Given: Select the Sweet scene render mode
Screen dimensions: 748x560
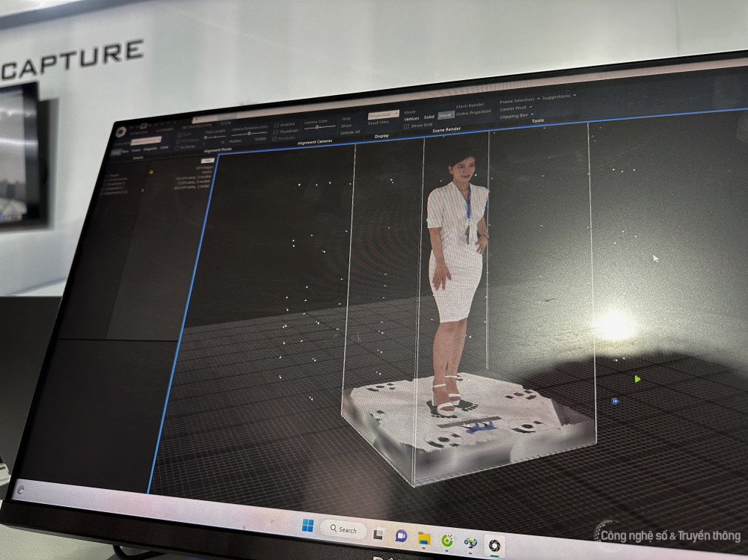Looking at the screenshot, I should [445, 116].
